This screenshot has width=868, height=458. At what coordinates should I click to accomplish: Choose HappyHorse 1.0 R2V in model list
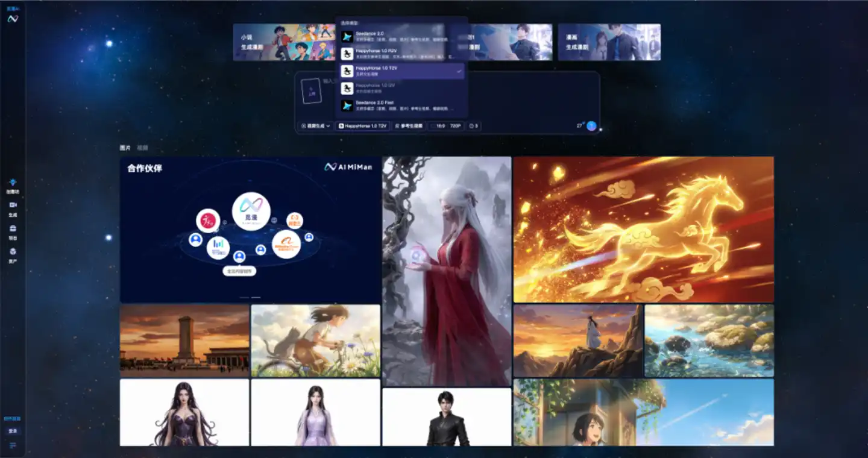pyautogui.click(x=401, y=54)
